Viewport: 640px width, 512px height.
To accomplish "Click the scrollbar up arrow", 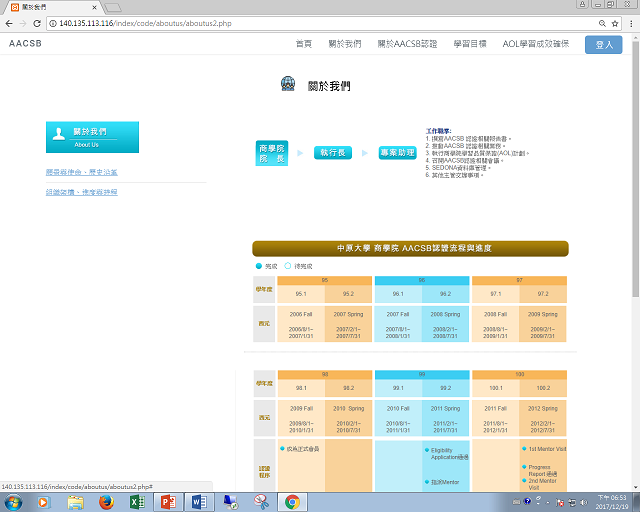I will click(636, 38).
